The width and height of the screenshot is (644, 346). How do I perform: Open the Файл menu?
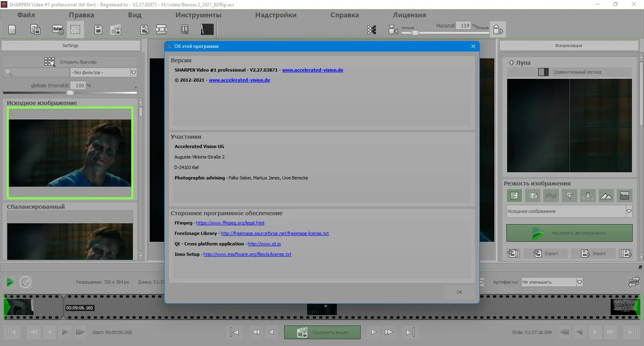point(26,15)
